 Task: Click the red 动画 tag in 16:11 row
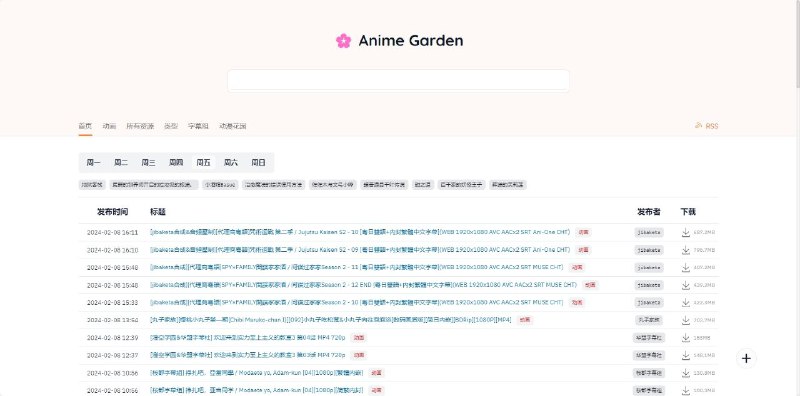tap(583, 232)
